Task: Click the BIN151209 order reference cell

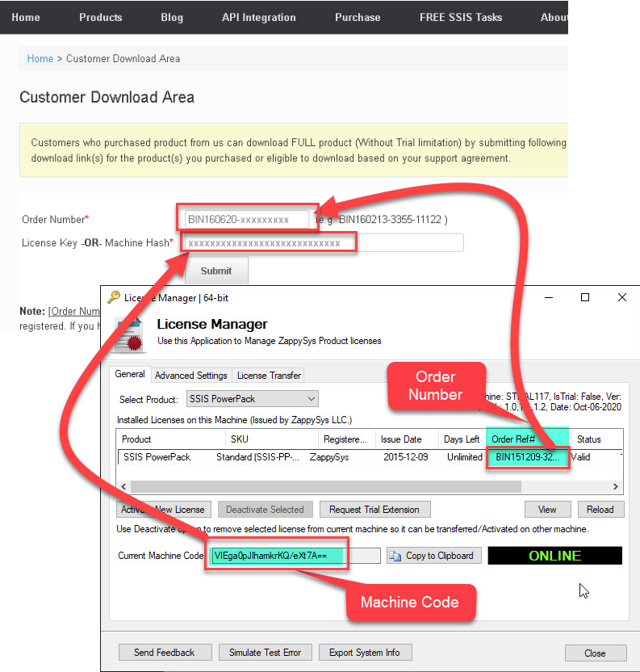Action: pos(528,457)
